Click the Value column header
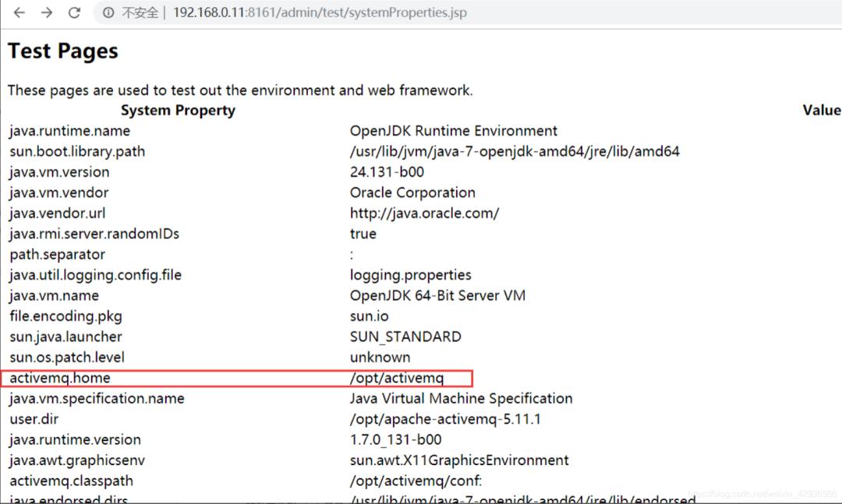Image resolution: width=842 pixels, height=504 pixels. coord(821,111)
